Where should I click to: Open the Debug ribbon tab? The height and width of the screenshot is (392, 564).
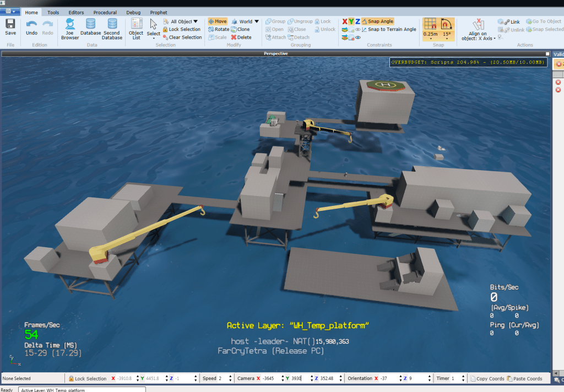133,12
